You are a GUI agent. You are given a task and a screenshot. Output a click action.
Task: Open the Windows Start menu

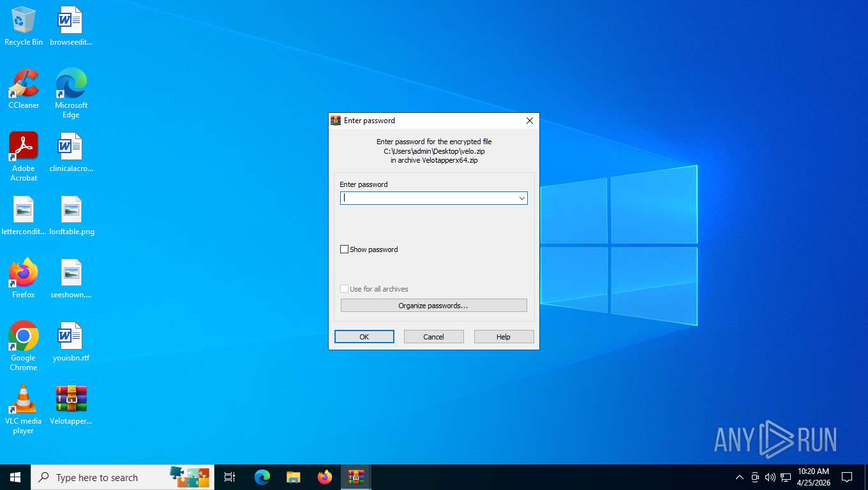[15, 477]
